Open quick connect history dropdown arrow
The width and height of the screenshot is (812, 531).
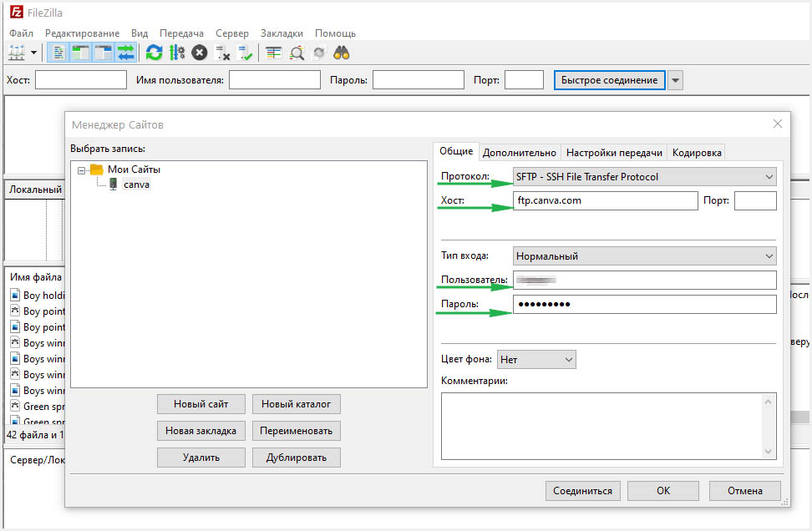(676, 80)
